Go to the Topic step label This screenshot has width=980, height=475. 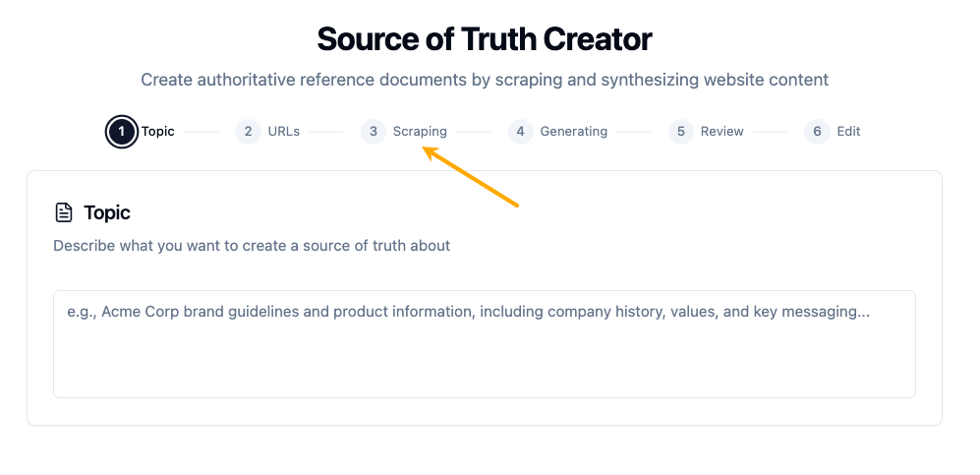click(x=158, y=132)
